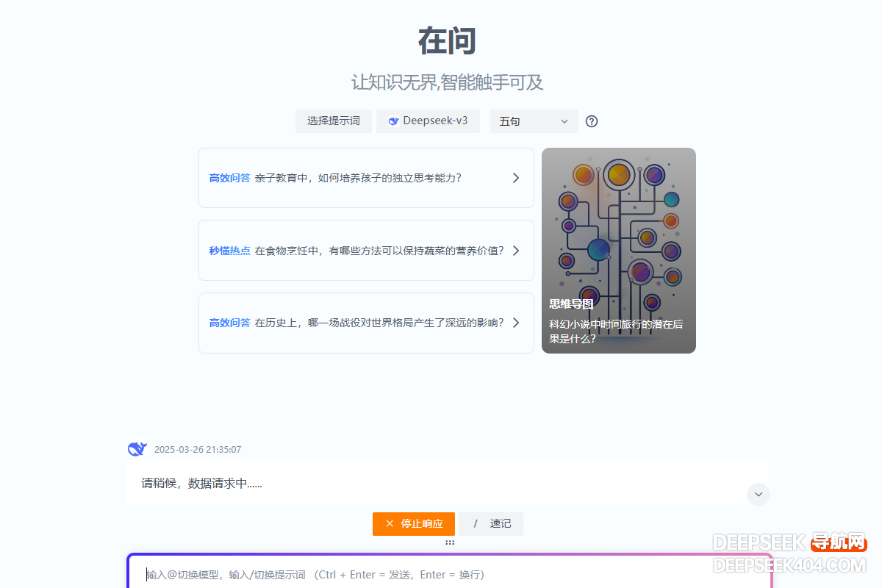Open the 五句 dropdown

(x=534, y=121)
